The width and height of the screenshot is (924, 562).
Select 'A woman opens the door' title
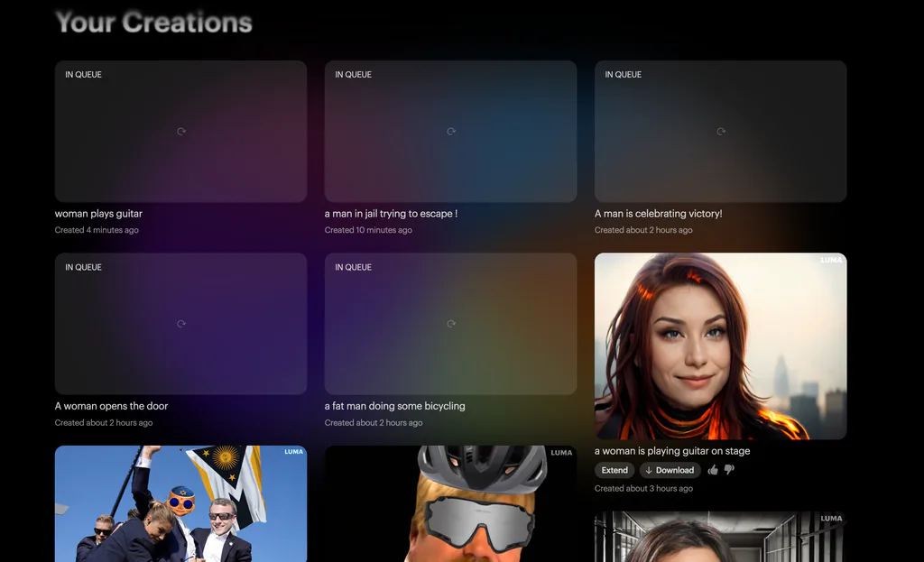pyautogui.click(x=111, y=406)
